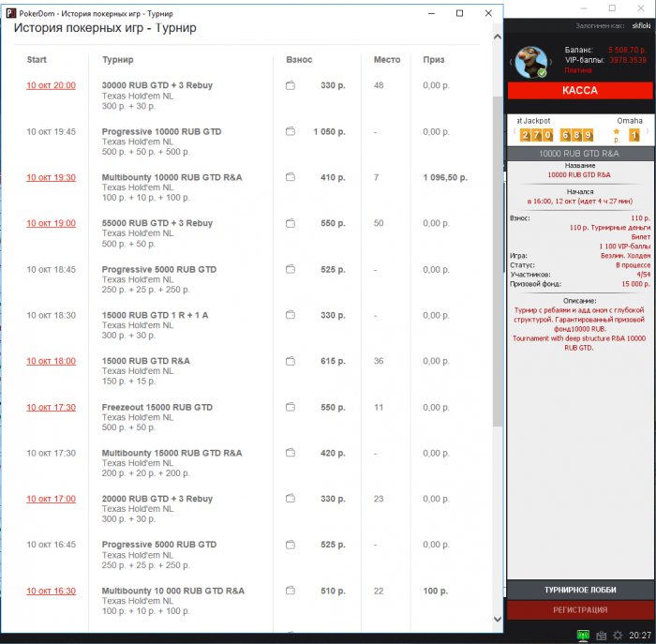
Task: Click the Omaha jackpot star icon
Action: [616, 132]
